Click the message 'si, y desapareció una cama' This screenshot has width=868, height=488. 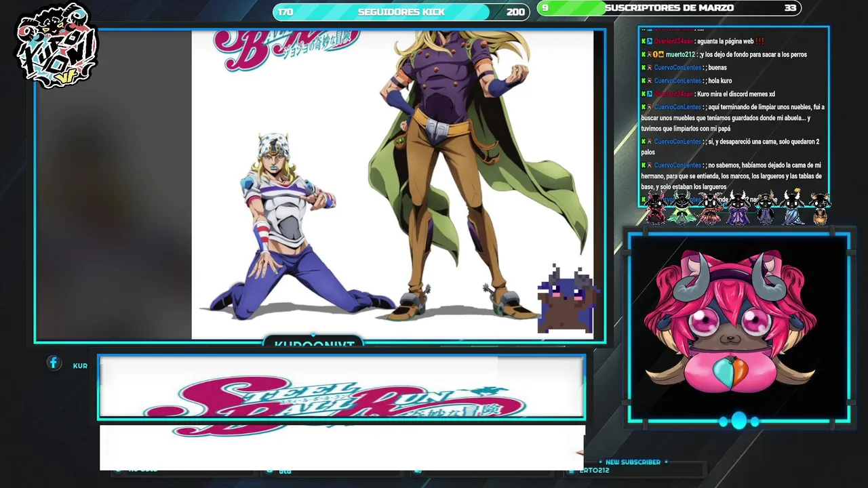pos(730,147)
